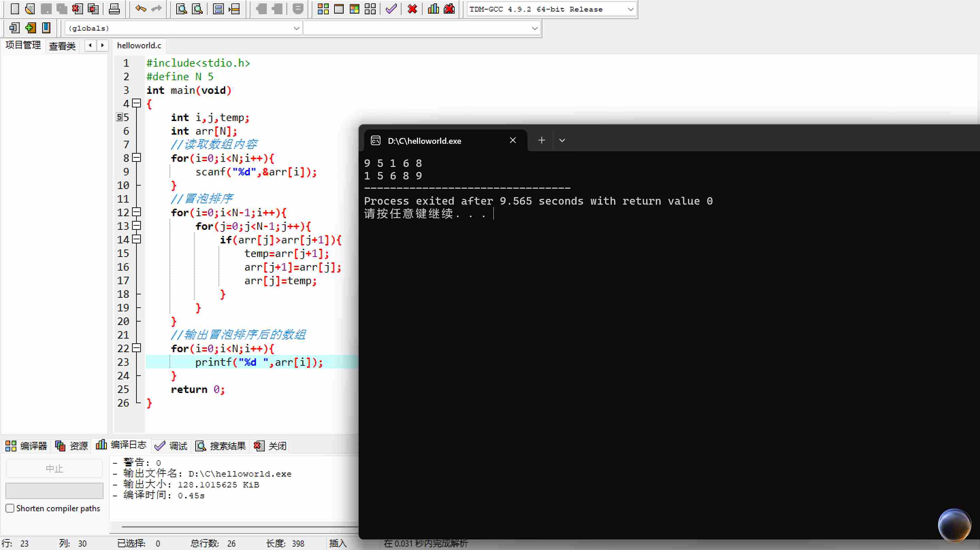Collapse the for loop fold at line 12
This screenshot has width=980, height=550.
[x=136, y=212]
